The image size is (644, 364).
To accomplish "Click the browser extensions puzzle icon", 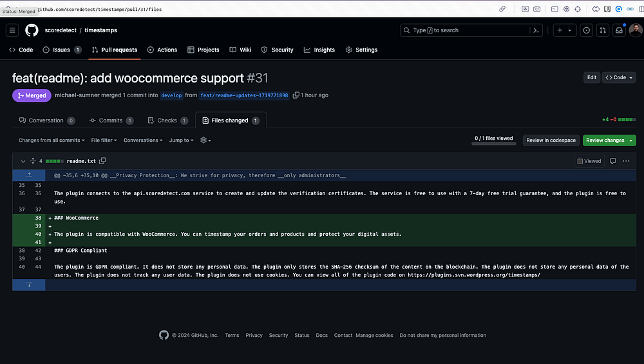I will [x=596, y=9].
